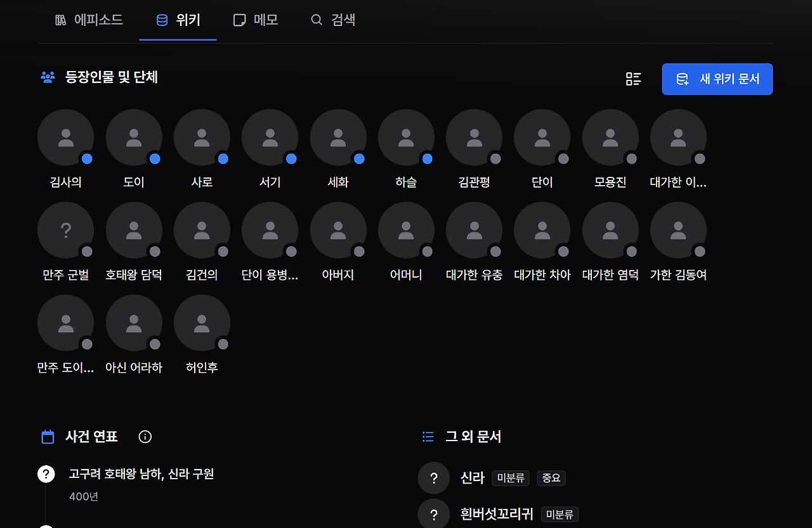Click the info icon next to 사건 연표
812x528 pixels.
[x=145, y=436]
